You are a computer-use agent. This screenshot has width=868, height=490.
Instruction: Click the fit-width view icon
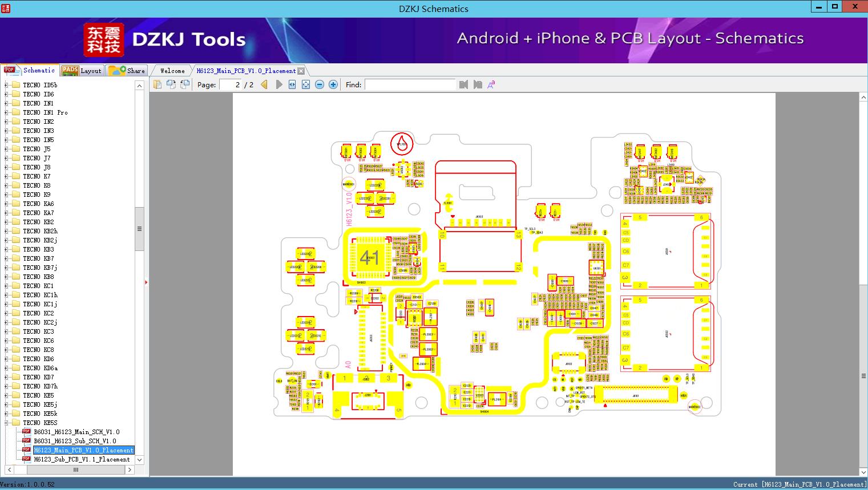[x=292, y=84]
